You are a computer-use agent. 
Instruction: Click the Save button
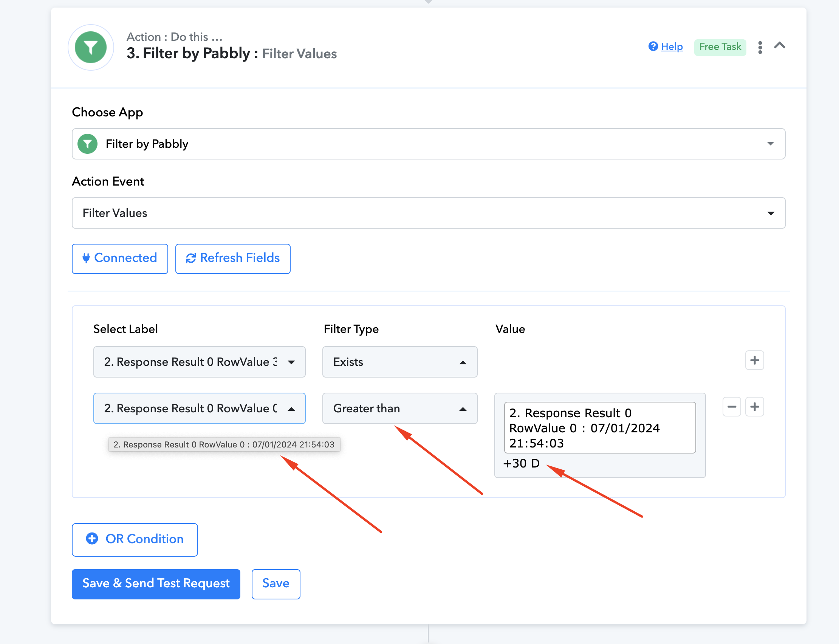276,584
